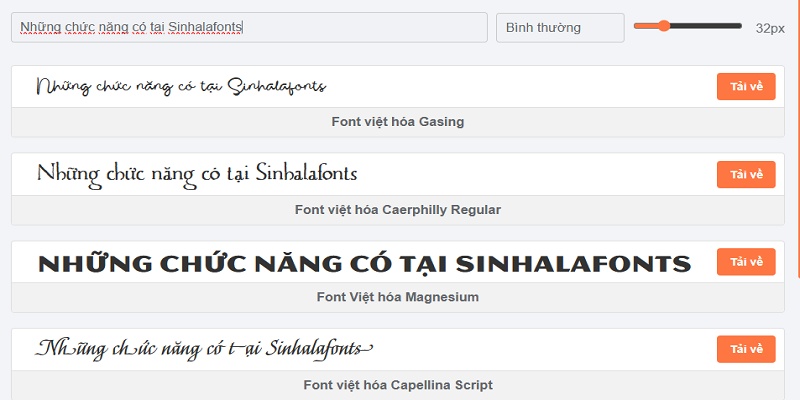Click the font size slider handle
Image resolution: width=800 pixels, height=400 pixels.
(663, 26)
